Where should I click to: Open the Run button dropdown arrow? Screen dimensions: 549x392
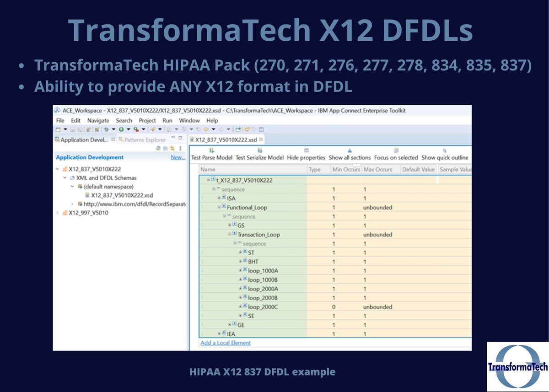point(129,129)
